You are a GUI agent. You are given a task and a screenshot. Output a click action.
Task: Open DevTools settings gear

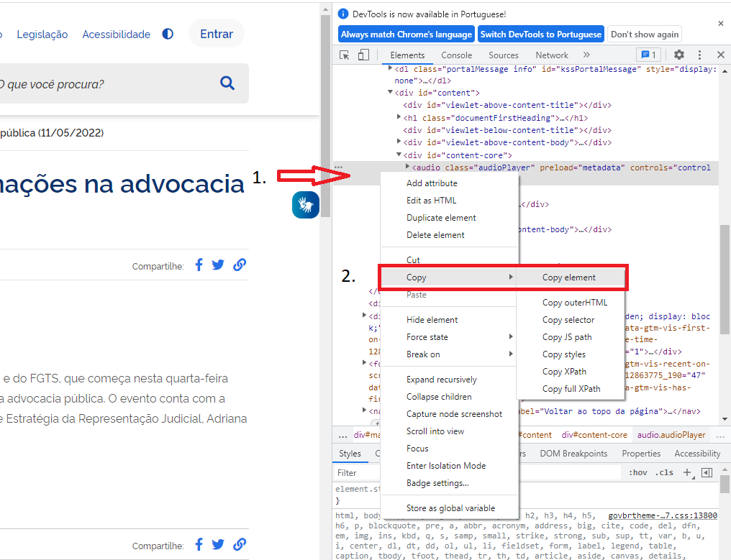[x=677, y=55]
